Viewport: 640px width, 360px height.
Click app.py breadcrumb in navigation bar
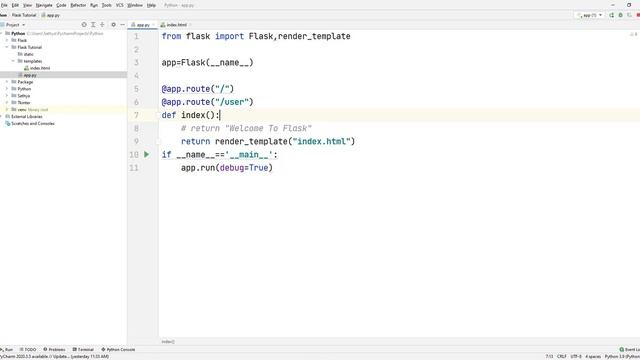(51, 15)
